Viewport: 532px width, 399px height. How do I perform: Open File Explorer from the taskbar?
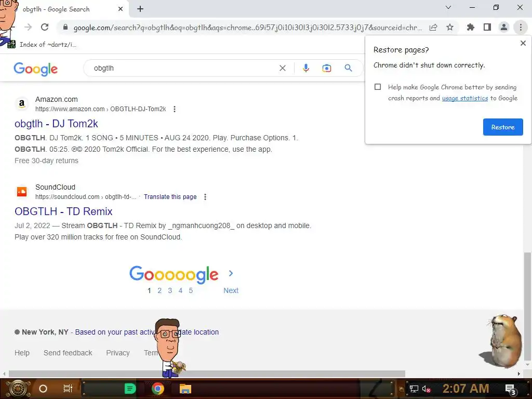(x=185, y=389)
